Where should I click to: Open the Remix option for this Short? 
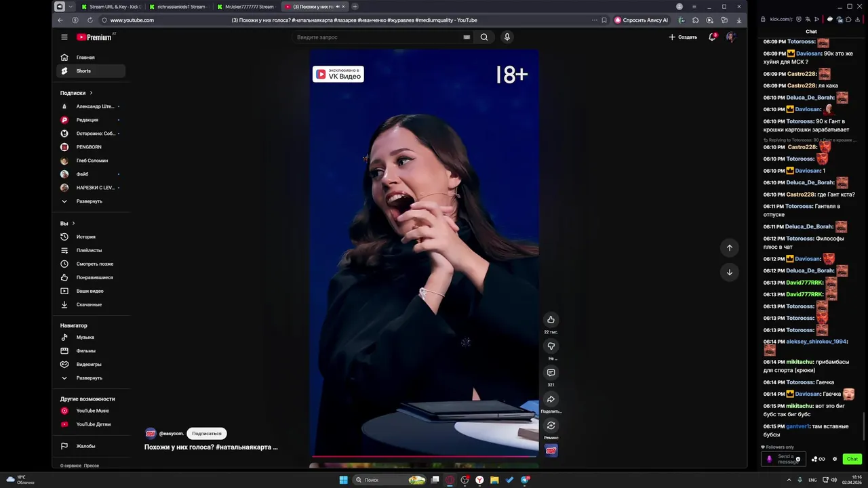pos(551,426)
